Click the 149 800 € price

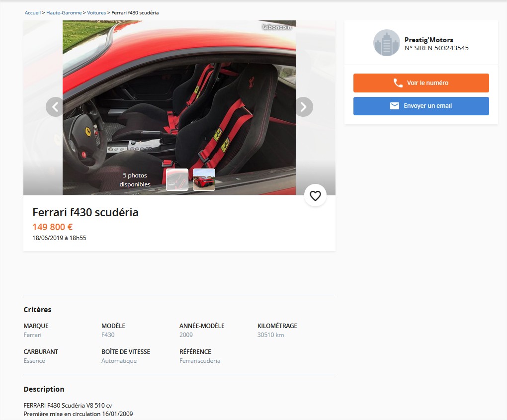coord(52,227)
